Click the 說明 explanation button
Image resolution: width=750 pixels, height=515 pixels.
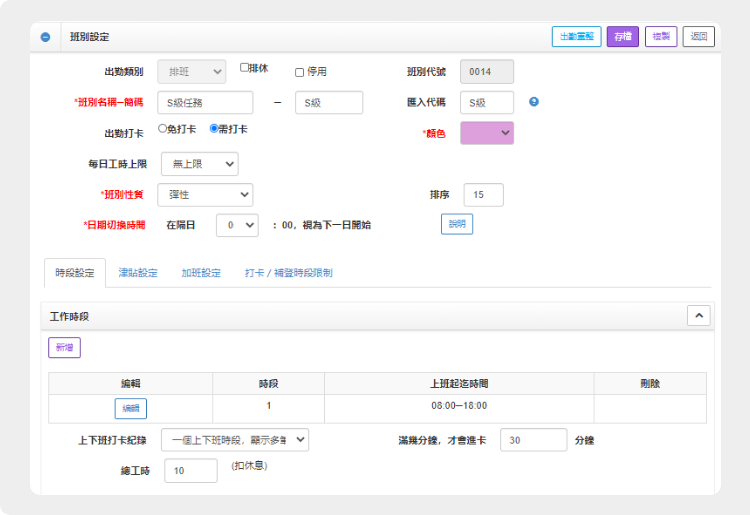tap(457, 224)
